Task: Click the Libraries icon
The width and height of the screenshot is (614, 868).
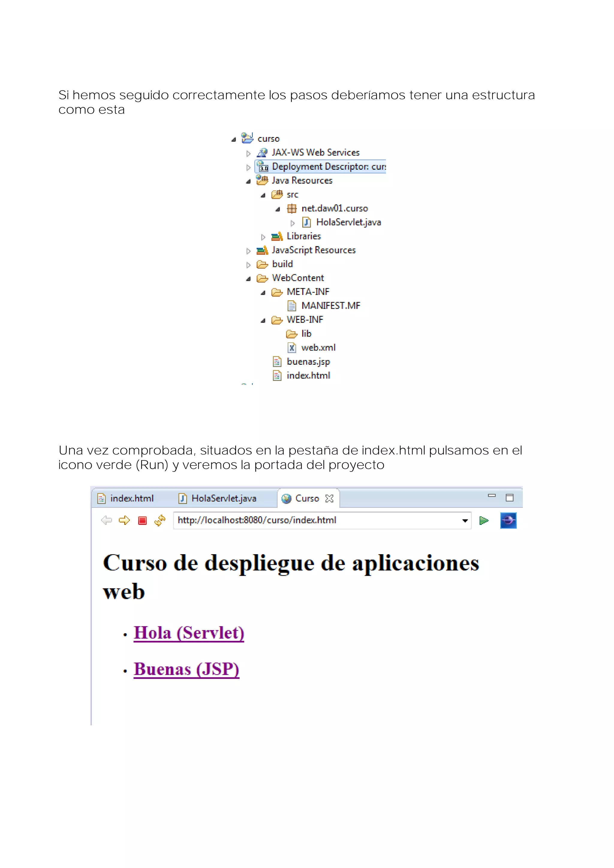Action: (277, 236)
